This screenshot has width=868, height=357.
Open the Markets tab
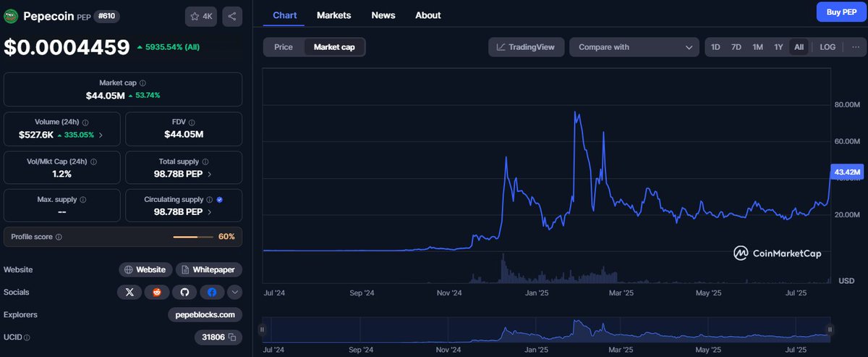pyautogui.click(x=334, y=15)
